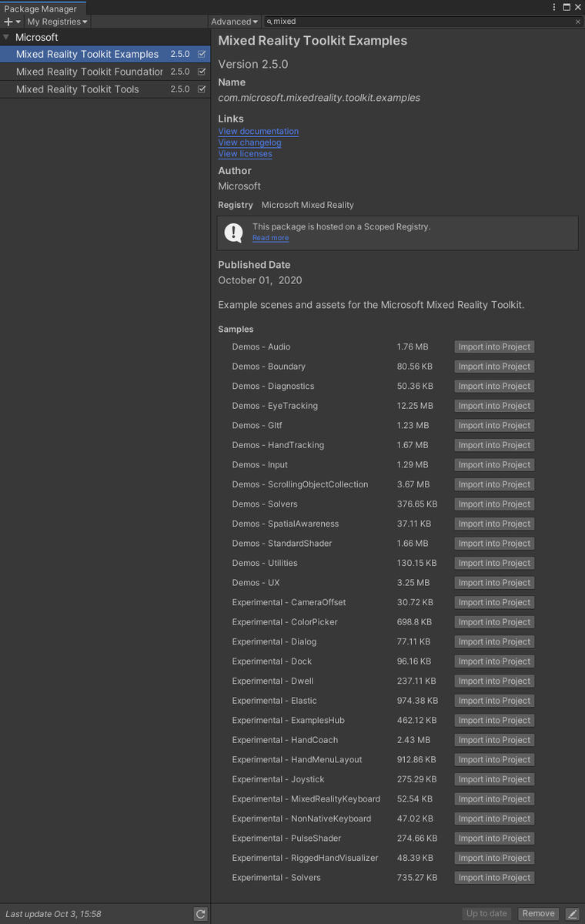This screenshot has height=924, width=585.
Task: Import Experimental - CameraOffset into project
Action: (494, 602)
